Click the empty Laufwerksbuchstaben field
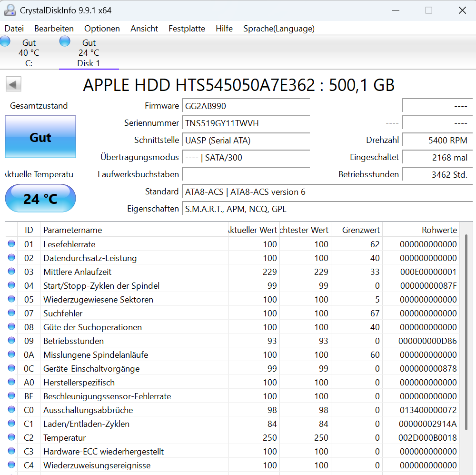 (x=246, y=174)
